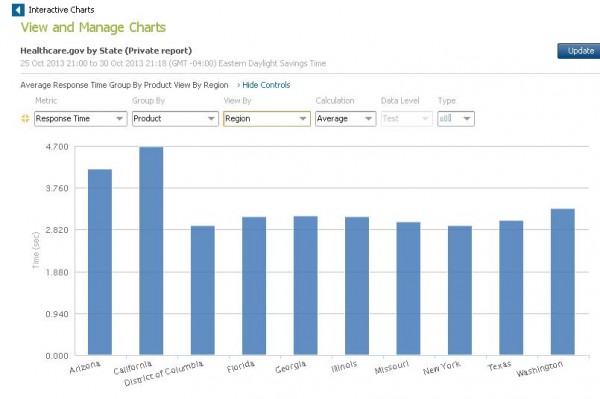Click the orange crosshair icon beside Metric
The height and width of the screenshot is (399, 600).
tap(25, 119)
